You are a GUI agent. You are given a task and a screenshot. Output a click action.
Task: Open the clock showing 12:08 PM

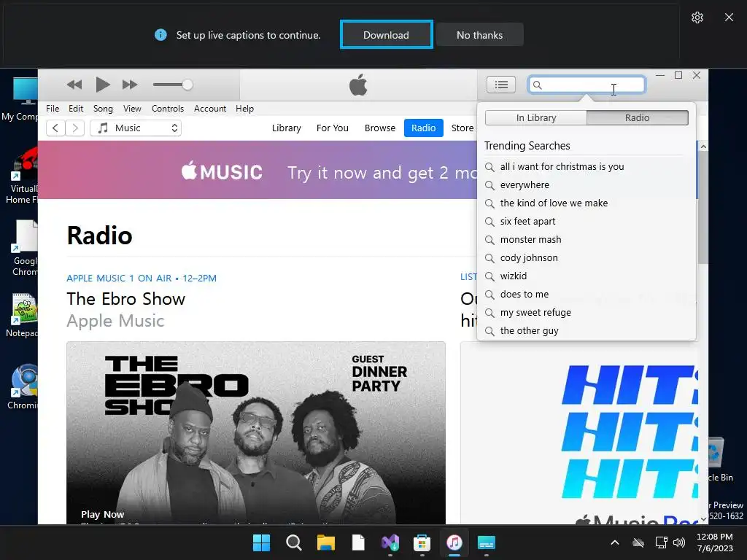(715, 542)
